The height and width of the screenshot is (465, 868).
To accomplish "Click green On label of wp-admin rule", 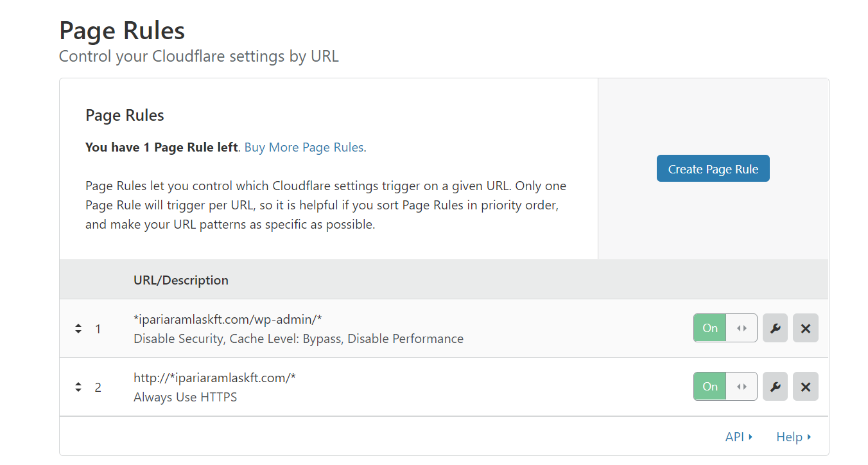I will pos(710,328).
